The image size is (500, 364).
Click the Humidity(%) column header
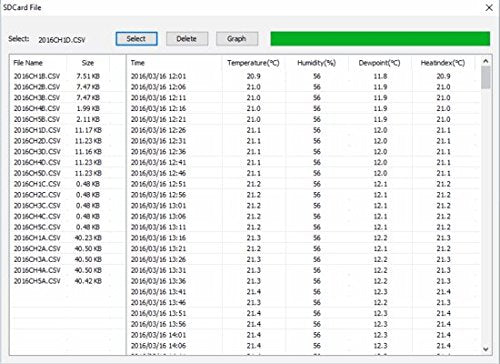pos(317,63)
